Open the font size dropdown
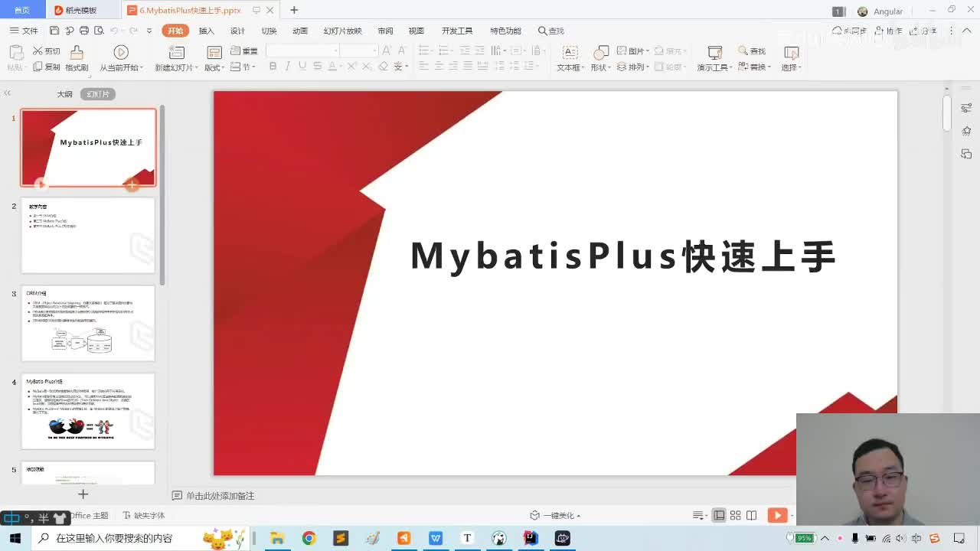 point(374,51)
